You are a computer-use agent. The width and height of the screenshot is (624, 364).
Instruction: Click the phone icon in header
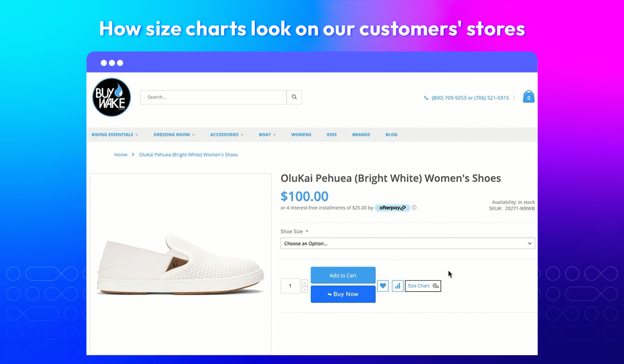coord(426,98)
